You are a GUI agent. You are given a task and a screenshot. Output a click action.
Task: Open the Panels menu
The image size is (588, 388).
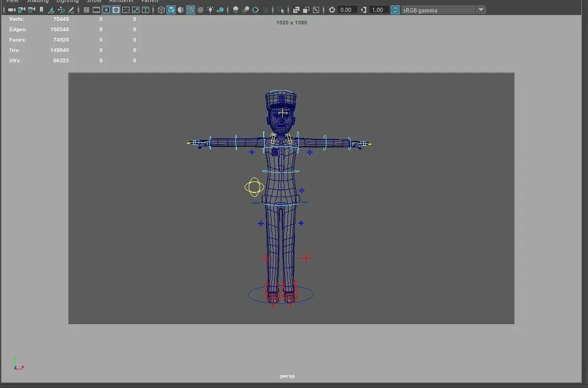pyautogui.click(x=150, y=1)
